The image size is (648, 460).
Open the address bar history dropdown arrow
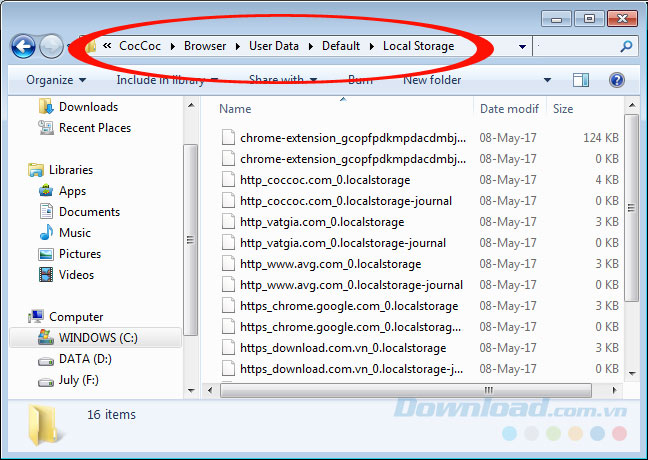point(522,46)
